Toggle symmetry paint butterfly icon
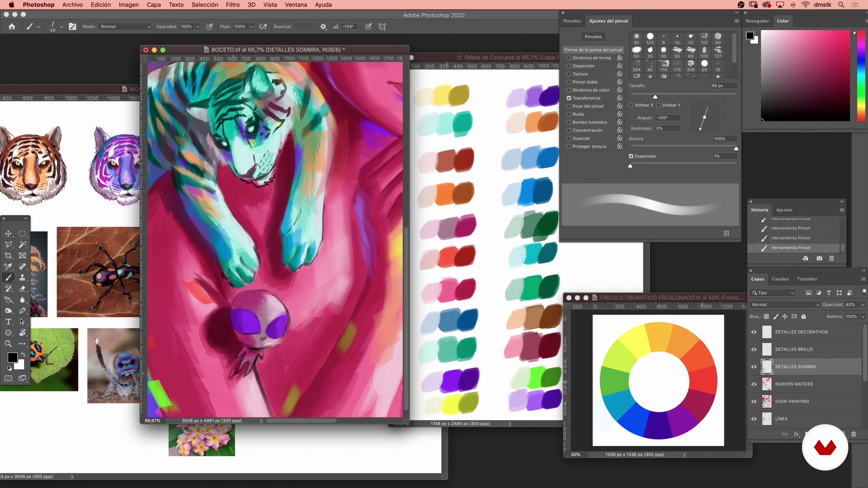The image size is (868, 488). point(382,27)
